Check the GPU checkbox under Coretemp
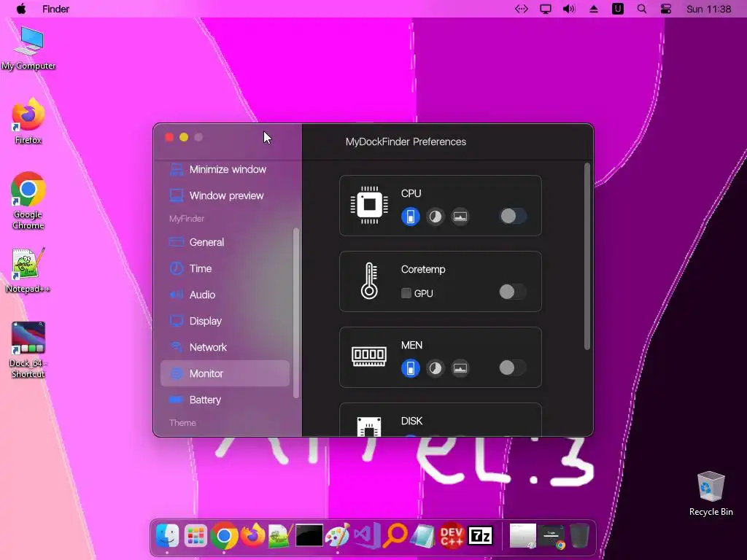This screenshot has width=747, height=560. (406, 293)
